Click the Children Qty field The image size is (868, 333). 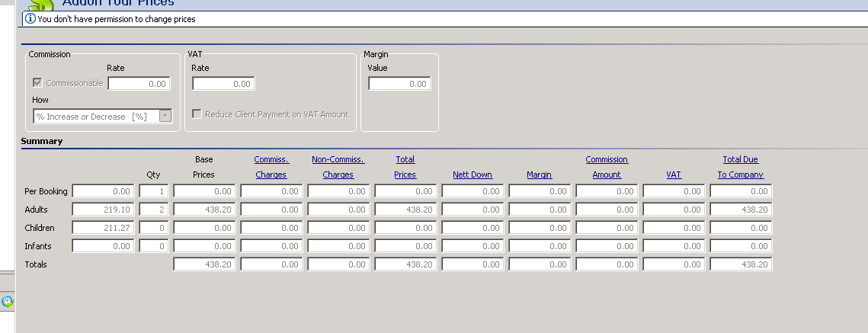(x=154, y=228)
